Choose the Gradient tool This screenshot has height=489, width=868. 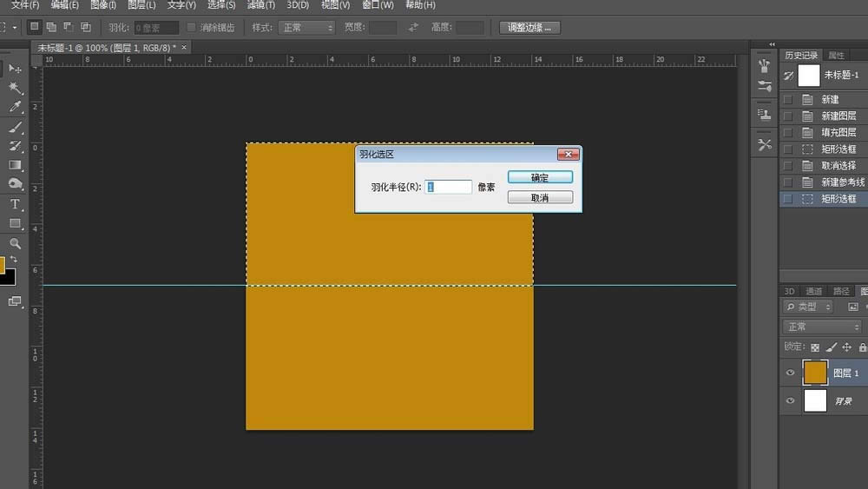pos(15,165)
